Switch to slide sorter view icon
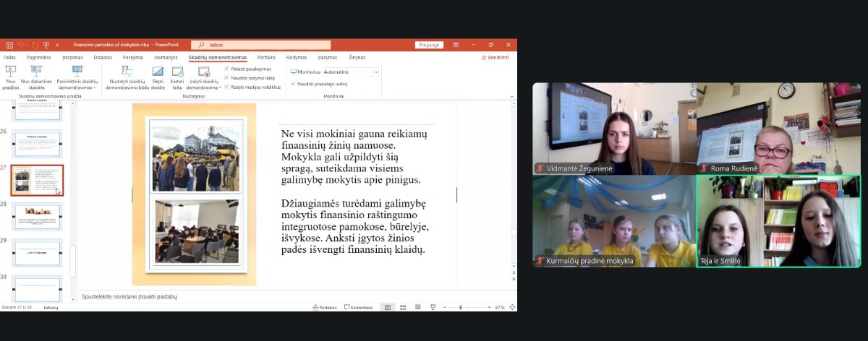The height and width of the screenshot is (341, 868). (403, 307)
